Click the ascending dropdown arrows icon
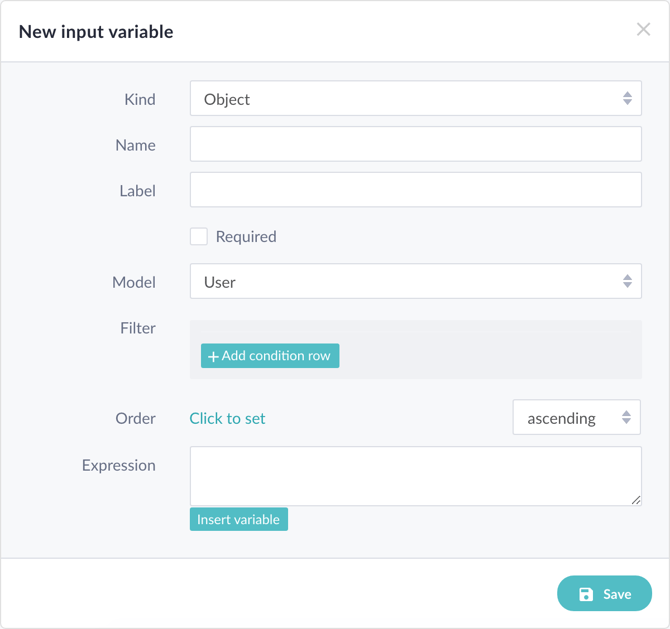The width and height of the screenshot is (670, 629). 626,417
